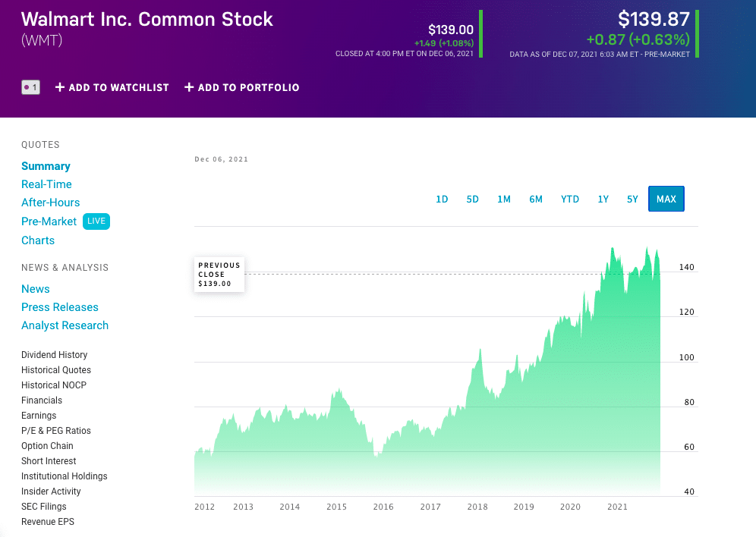Click the QUOTES section heading
756x537 pixels.
click(40, 145)
